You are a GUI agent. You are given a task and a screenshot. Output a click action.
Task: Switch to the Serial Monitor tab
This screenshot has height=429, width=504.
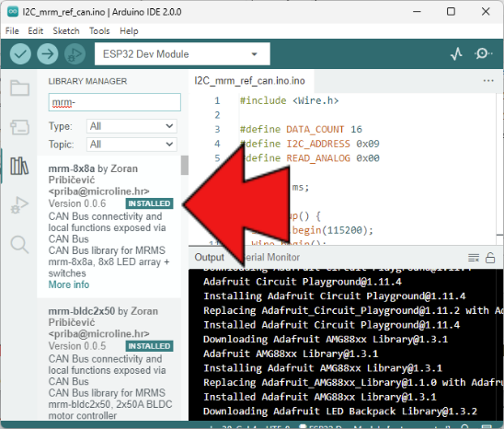(270, 257)
